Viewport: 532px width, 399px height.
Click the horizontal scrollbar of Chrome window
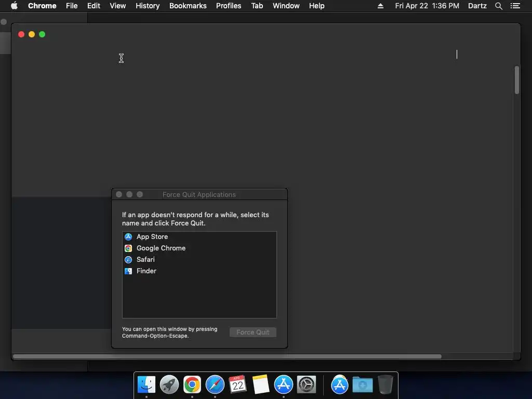[228, 356]
